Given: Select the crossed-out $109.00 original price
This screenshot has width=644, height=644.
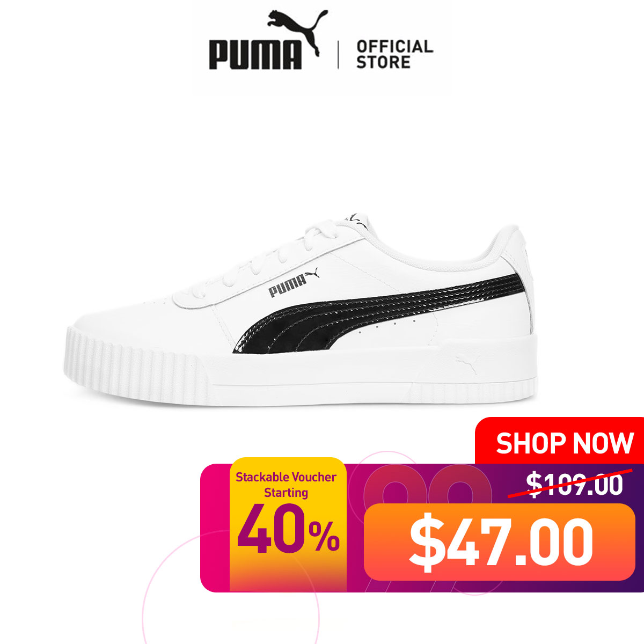Looking at the screenshot, I should tap(574, 484).
